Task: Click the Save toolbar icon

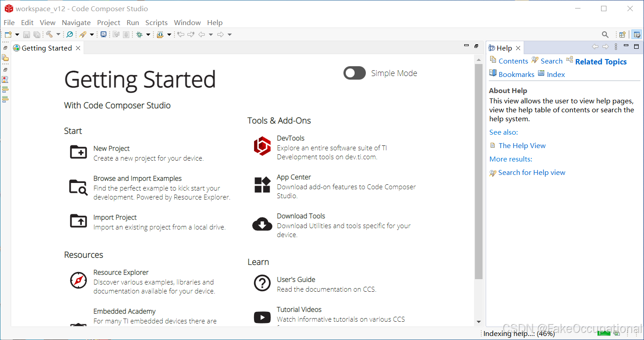Action: coord(26,34)
